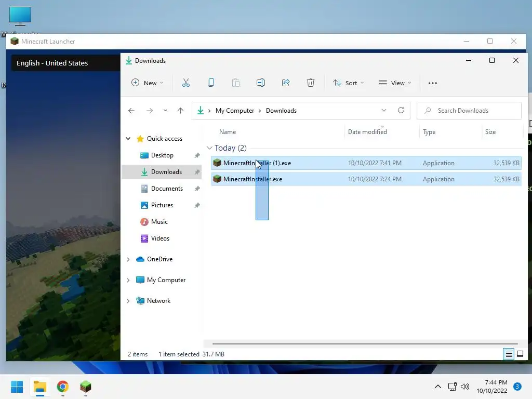Switch to the large thumbnails view icon
Screen dimensions: 532x399
pyautogui.click(x=520, y=354)
